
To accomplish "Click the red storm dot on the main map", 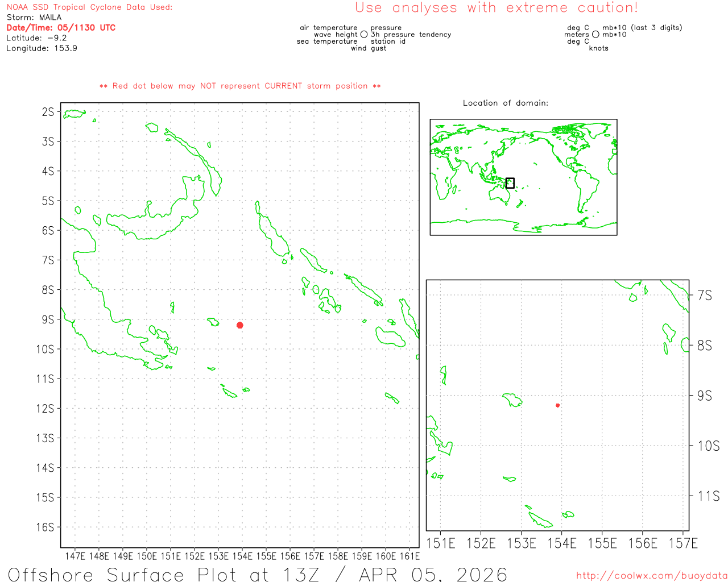I will [239, 325].
